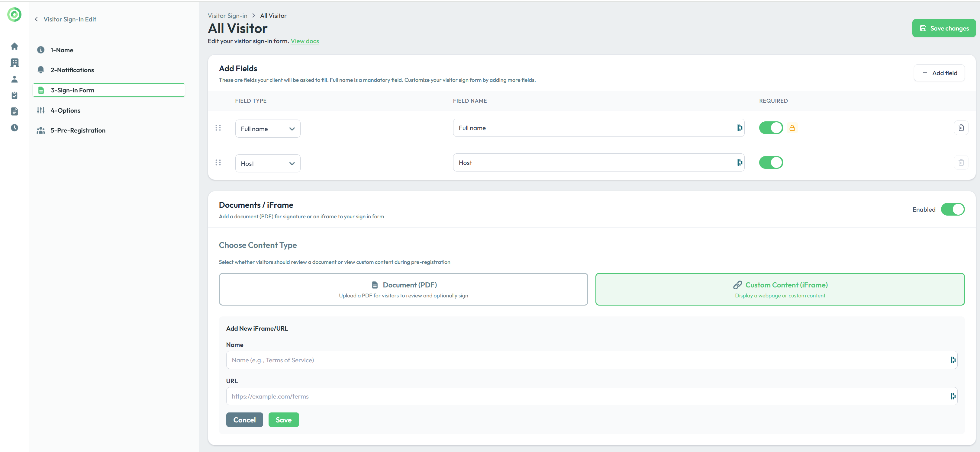
Task: Go back via Visitor Sign-In Edit chevron
Action: (37, 19)
